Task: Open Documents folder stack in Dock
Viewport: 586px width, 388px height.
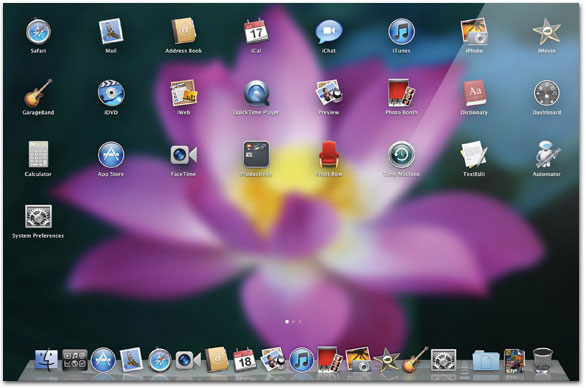Action: pos(485,361)
